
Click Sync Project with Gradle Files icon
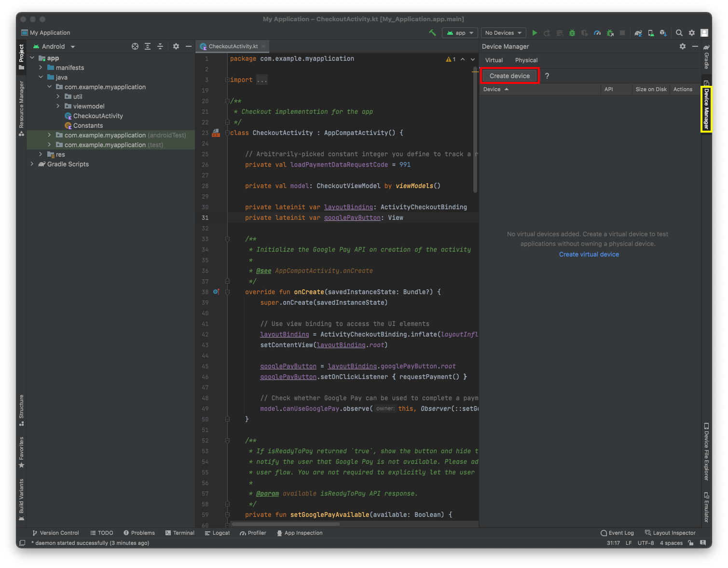(x=638, y=33)
